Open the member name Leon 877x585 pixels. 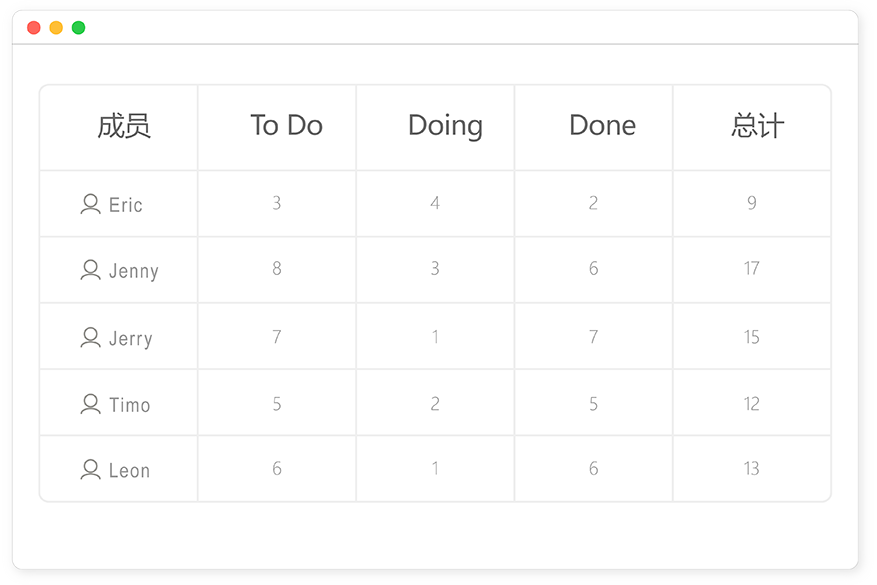click(129, 471)
